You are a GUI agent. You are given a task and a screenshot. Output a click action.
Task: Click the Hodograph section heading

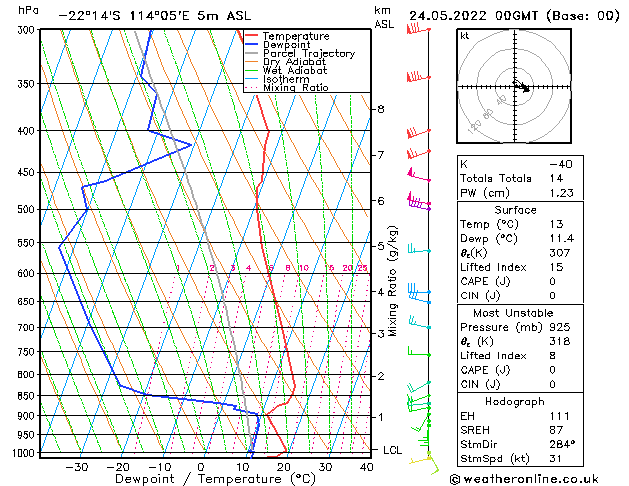pyautogui.click(x=515, y=401)
